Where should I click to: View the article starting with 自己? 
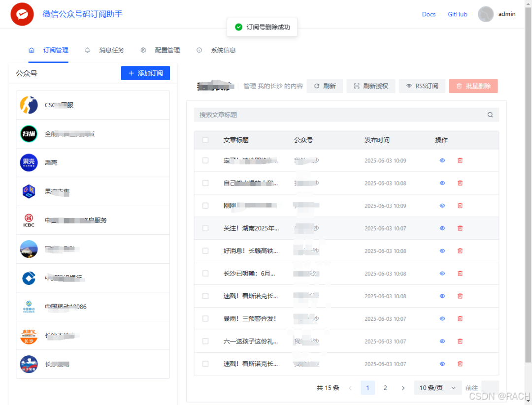tap(442, 183)
